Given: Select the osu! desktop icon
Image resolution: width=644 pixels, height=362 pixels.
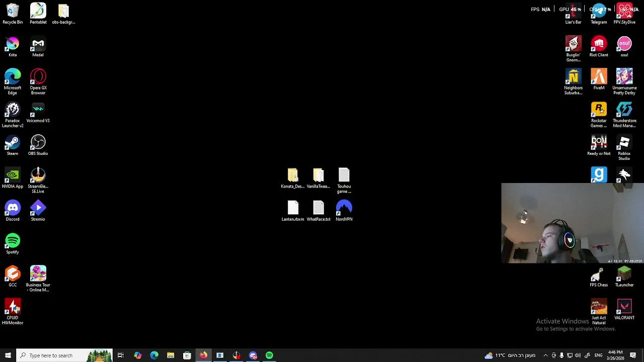Looking at the screenshot, I should click(x=624, y=47).
